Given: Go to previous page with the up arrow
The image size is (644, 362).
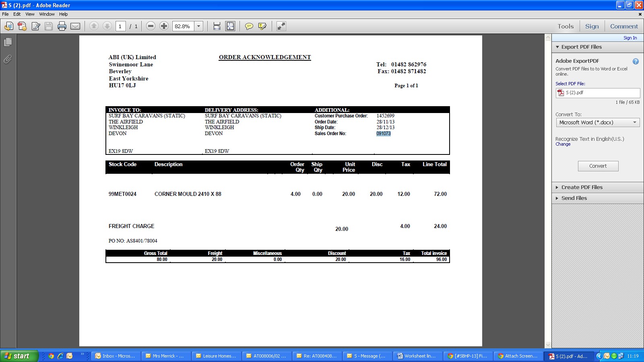Looking at the screenshot, I should [94, 26].
